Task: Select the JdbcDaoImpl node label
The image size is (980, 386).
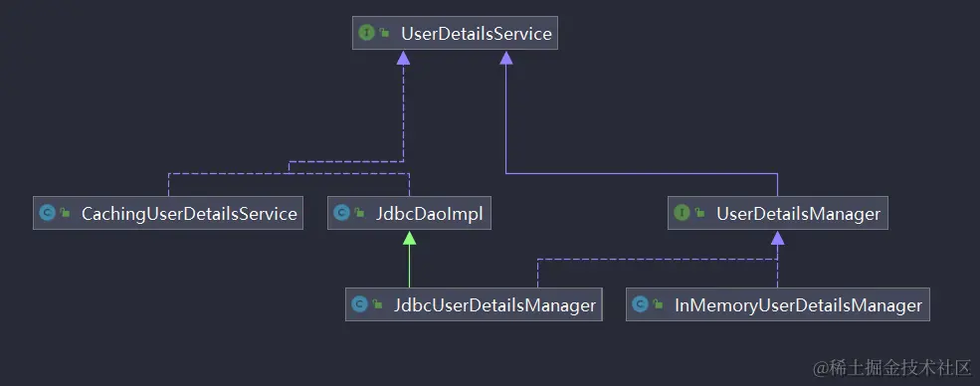Action: tap(430, 214)
